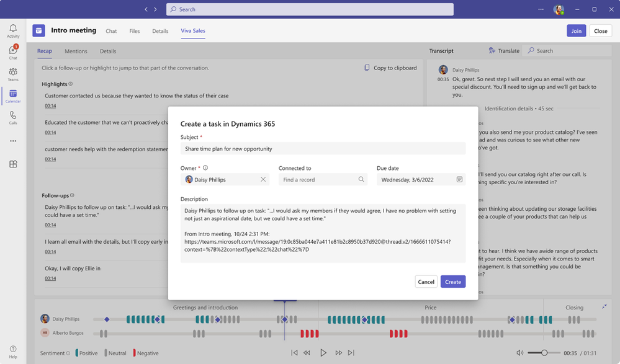Click Create to save the task
Screen dimensions: 620x364
pos(452,282)
